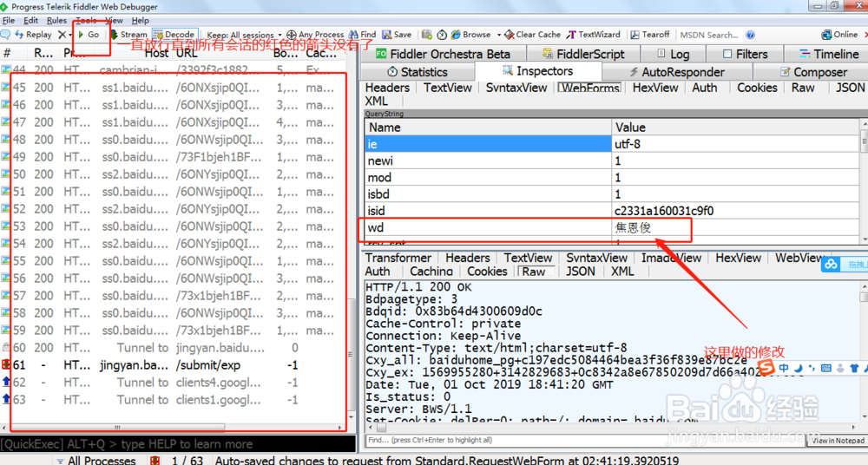868x465 pixels.
Task: Click the Find binoculars button
Action: (x=362, y=35)
